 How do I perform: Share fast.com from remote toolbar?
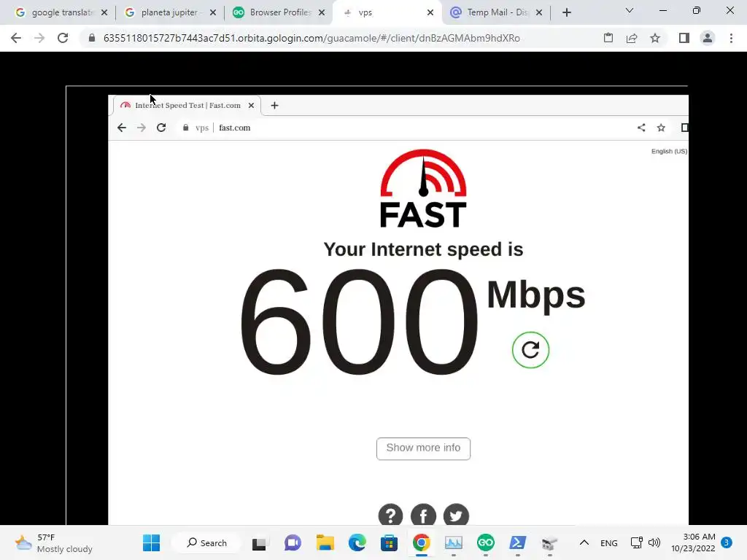[641, 128]
